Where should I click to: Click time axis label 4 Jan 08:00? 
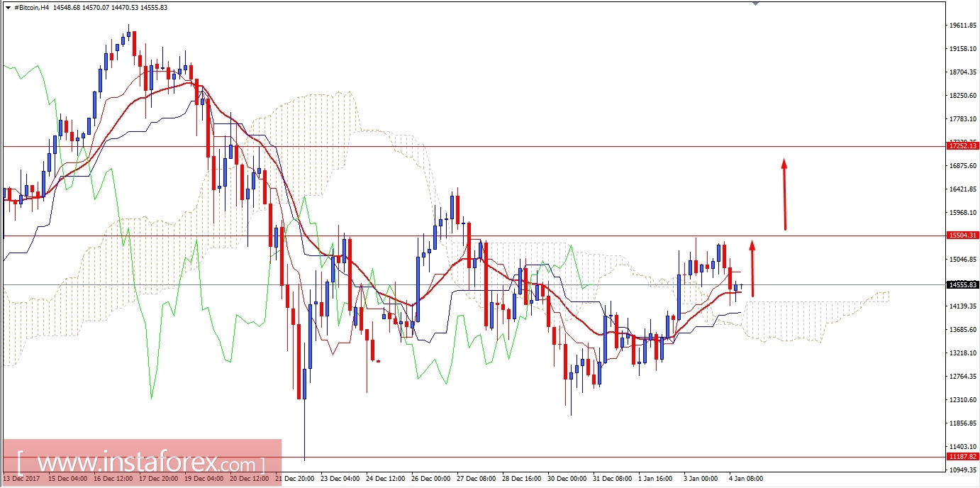pyautogui.click(x=745, y=479)
